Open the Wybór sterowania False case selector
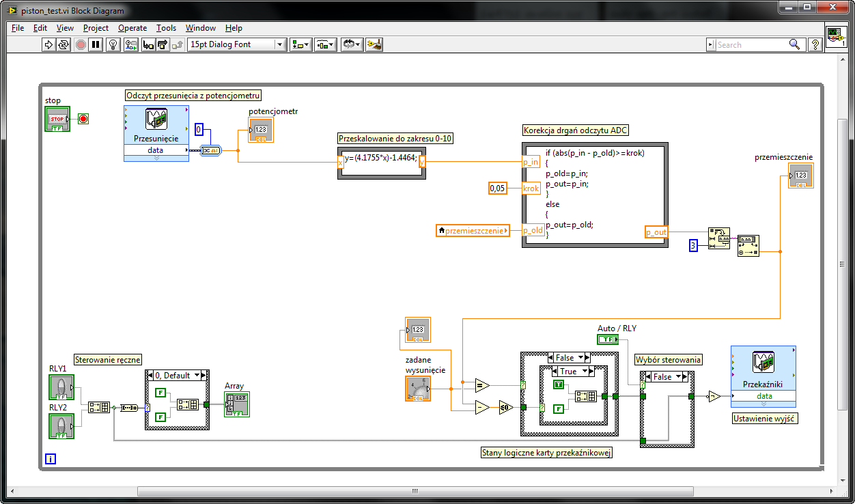 (667, 376)
